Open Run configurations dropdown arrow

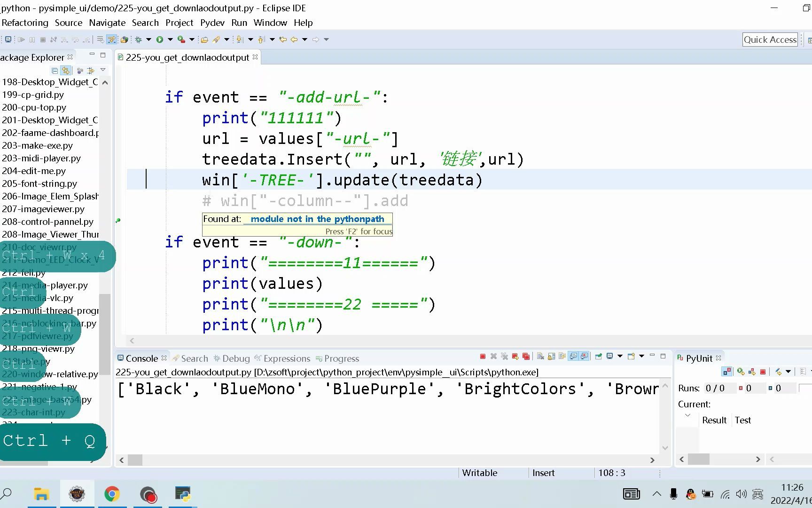pos(170,40)
